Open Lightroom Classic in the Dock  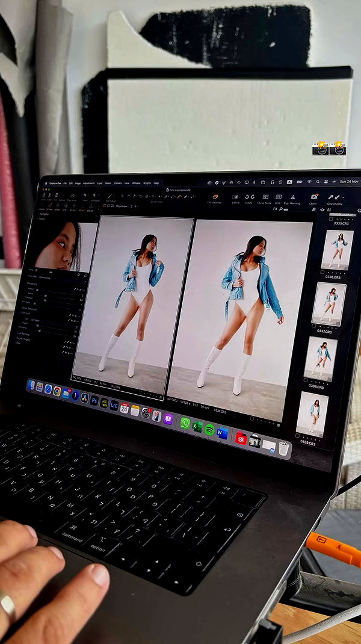tap(114, 405)
